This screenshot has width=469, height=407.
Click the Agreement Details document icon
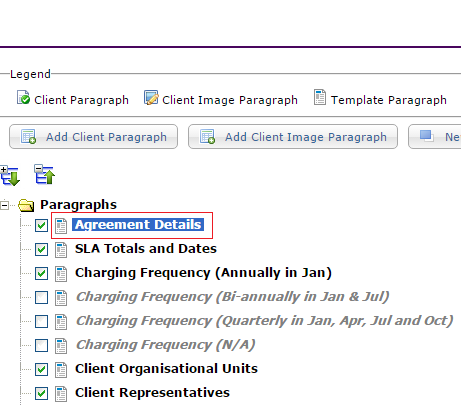(x=61, y=226)
